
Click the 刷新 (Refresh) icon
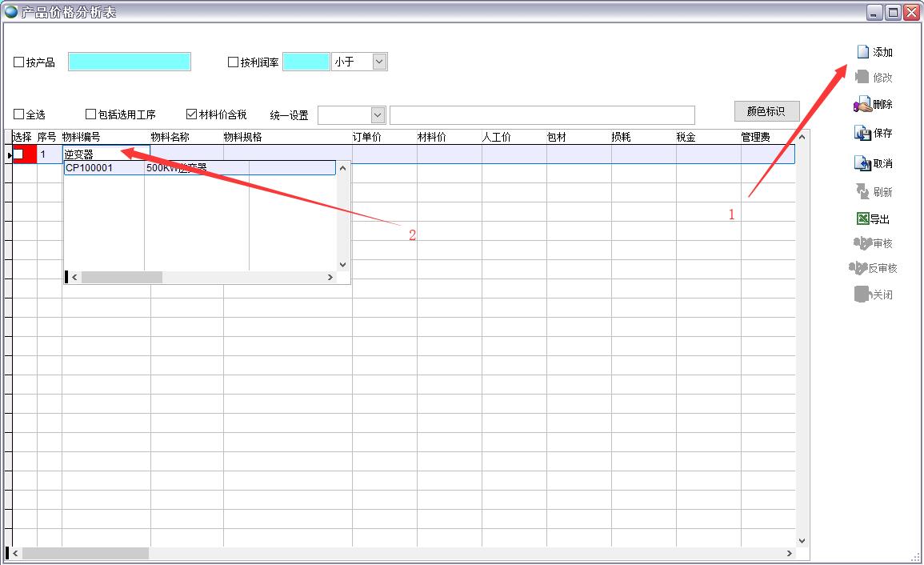coord(862,191)
